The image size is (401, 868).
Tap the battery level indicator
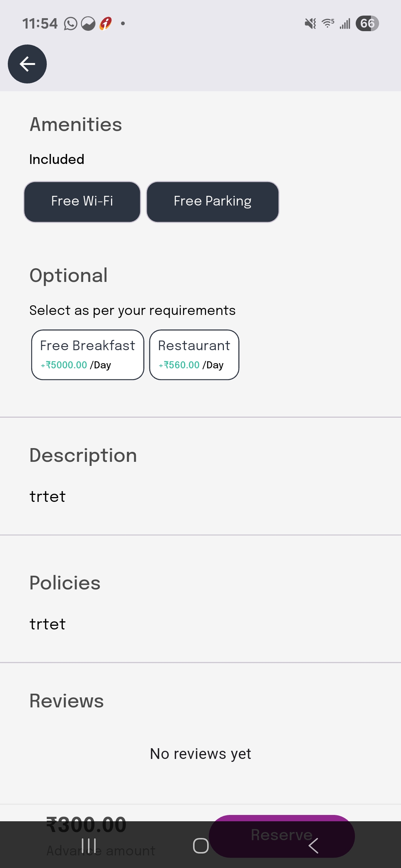coord(367,24)
